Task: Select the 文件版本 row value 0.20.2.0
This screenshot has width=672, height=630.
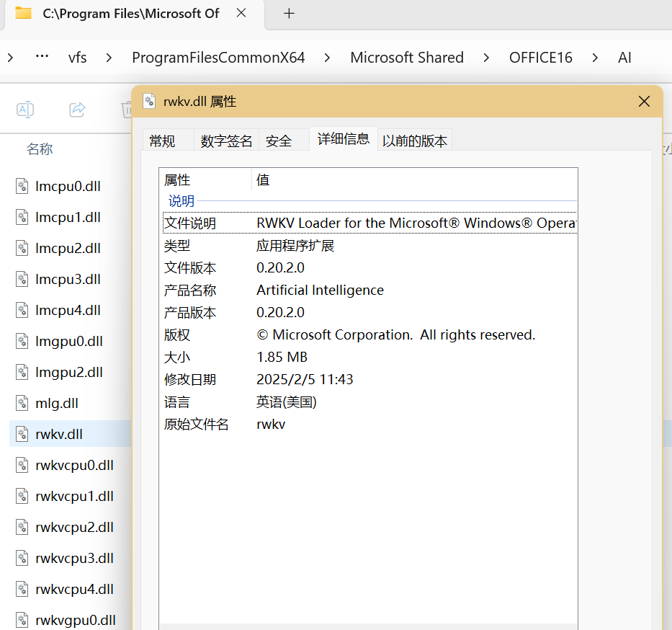Action: pos(280,267)
